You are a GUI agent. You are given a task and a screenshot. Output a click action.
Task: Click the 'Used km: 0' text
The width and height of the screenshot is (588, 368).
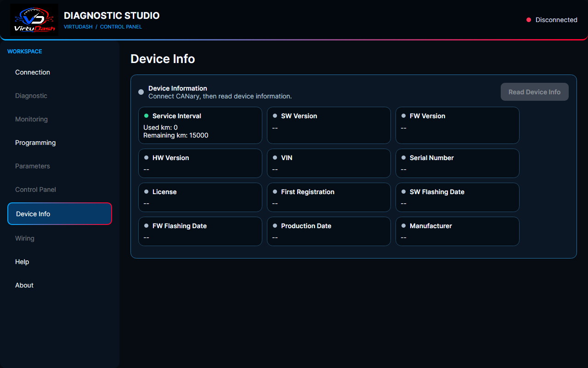pos(161,127)
